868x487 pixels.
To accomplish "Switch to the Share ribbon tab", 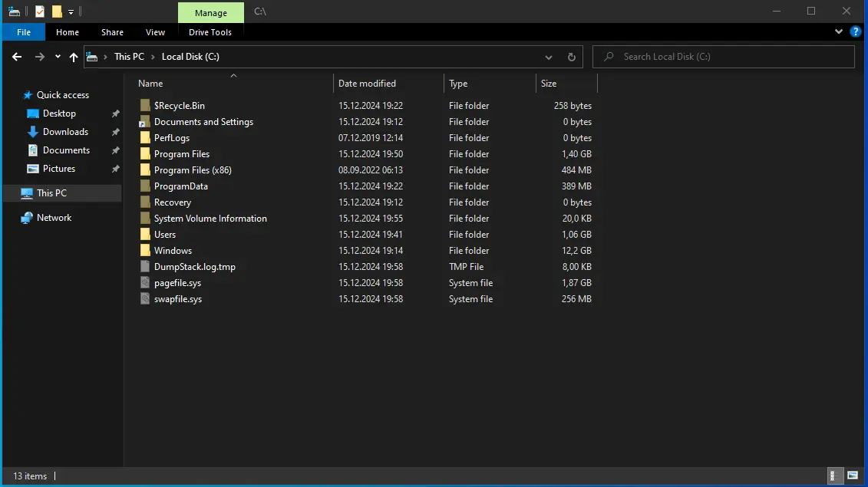I will (112, 32).
